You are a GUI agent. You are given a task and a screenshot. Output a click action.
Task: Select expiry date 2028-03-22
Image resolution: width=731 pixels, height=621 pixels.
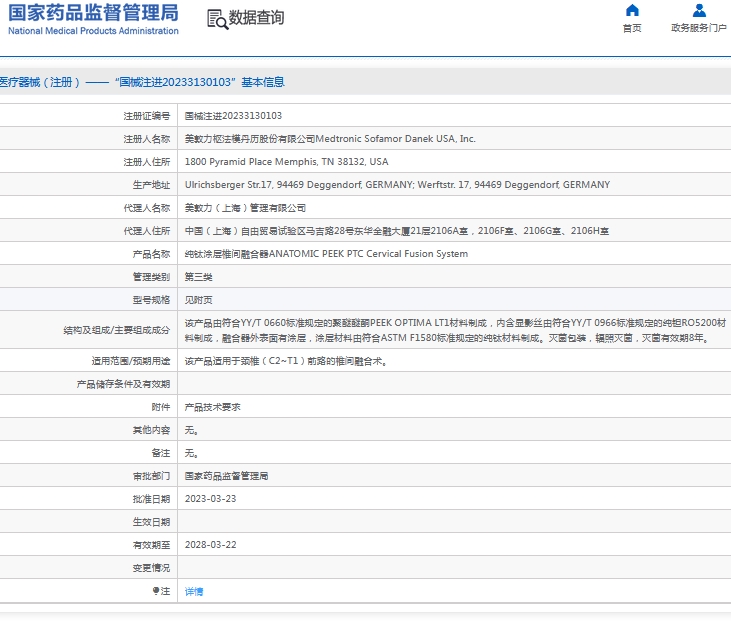210,545
